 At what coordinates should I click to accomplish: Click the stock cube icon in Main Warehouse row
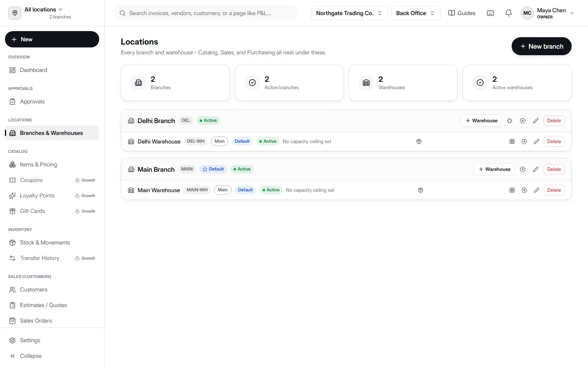(x=421, y=190)
